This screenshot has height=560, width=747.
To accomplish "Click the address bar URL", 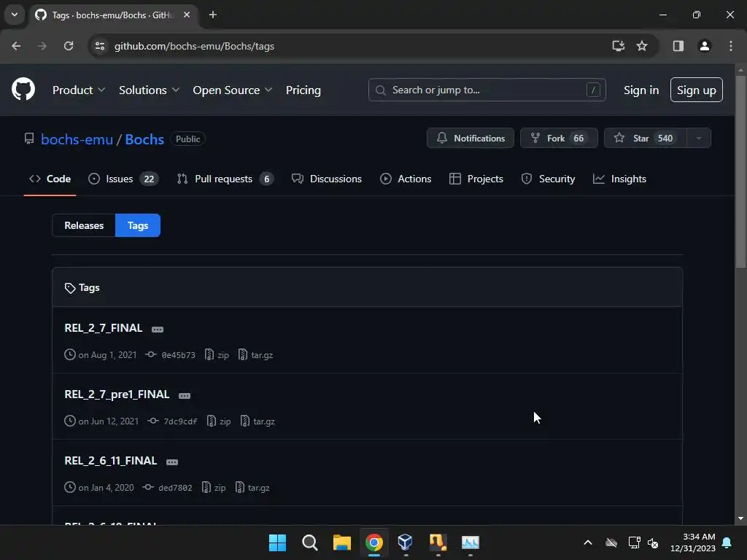I will 194,46.
